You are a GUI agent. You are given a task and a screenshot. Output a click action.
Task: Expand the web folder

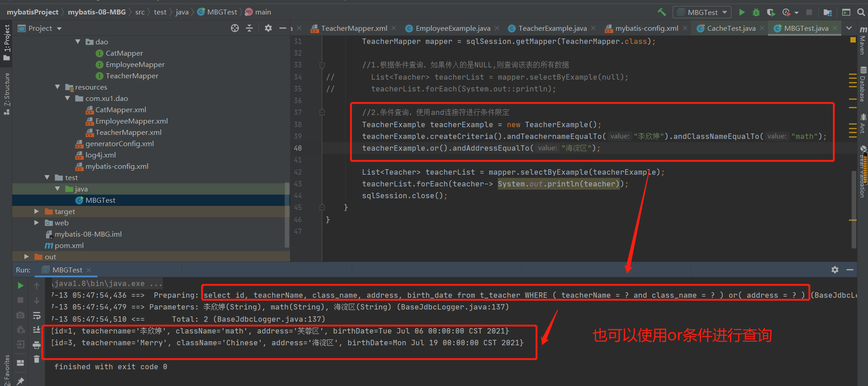pos(37,223)
